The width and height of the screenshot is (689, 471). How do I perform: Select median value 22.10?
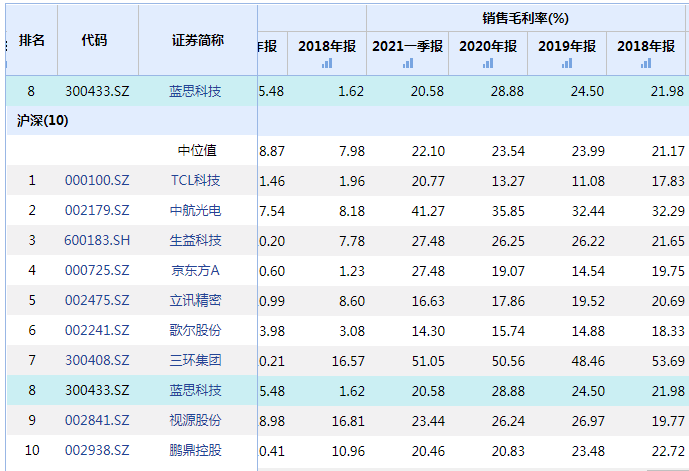[428, 151]
